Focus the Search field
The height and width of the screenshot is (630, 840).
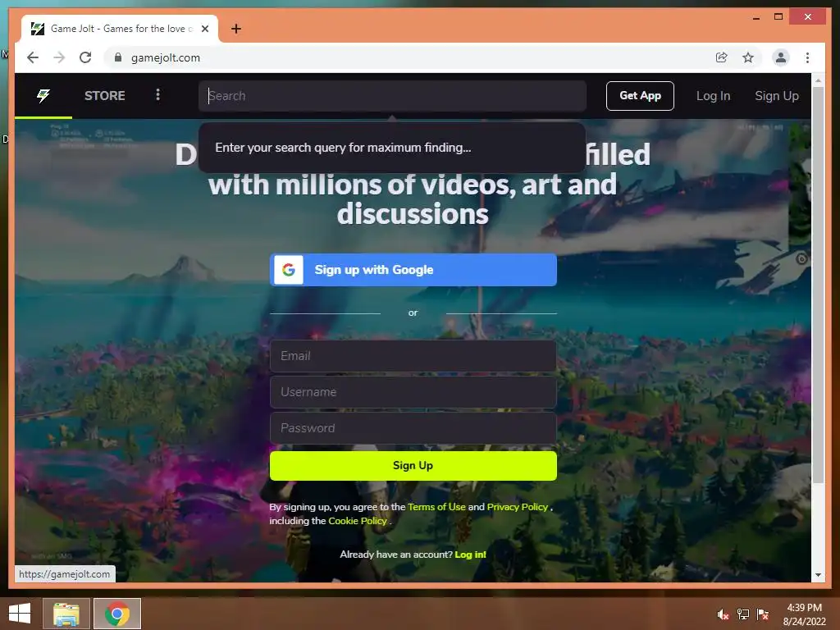[x=392, y=96]
